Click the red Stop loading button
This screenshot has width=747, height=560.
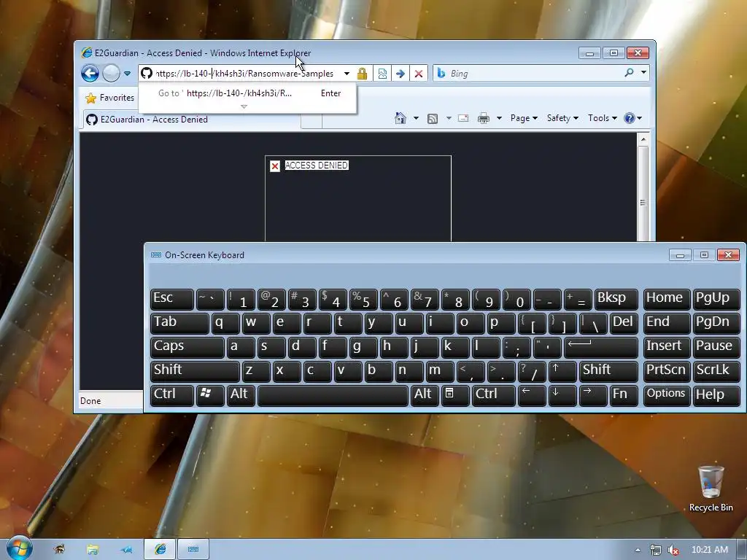(x=418, y=74)
